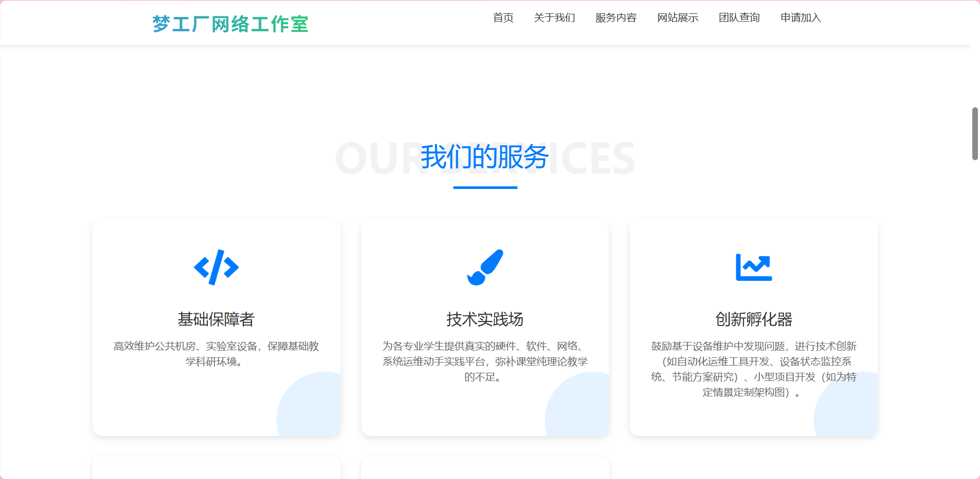This screenshot has height=479, width=980.
Task: Switch to 网站展示 section
Action: [x=677, y=18]
